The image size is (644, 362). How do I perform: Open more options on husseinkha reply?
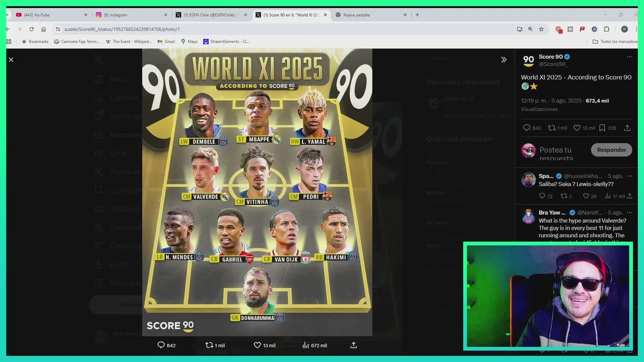pyautogui.click(x=629, y=176)
